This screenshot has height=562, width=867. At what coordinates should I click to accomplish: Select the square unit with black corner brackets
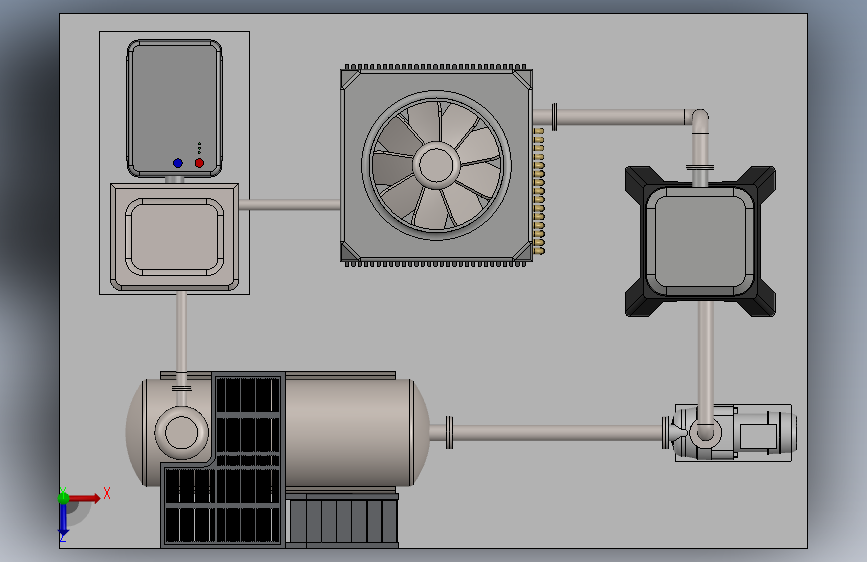tap(700, 241)
